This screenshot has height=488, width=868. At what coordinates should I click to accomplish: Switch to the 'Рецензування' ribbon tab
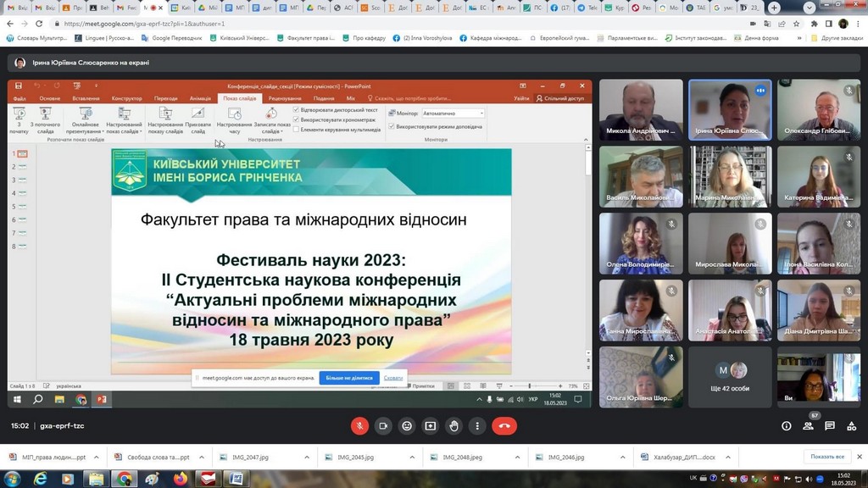click(285, 98)
